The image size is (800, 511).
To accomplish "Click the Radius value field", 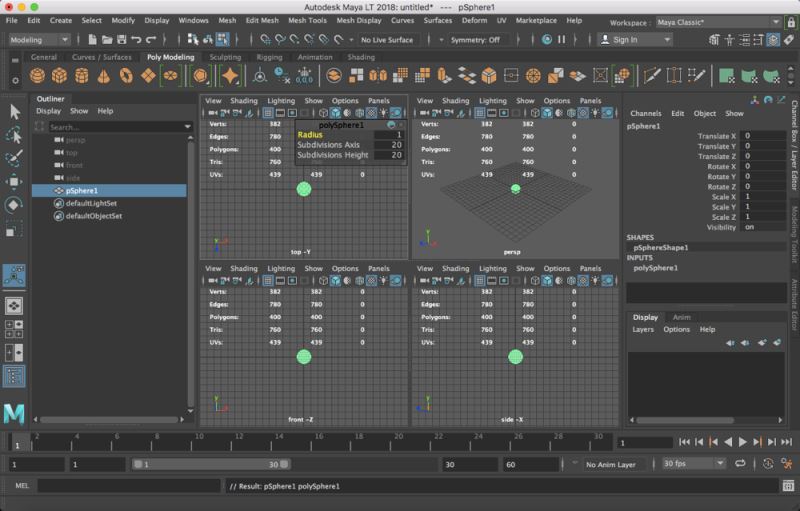I will click(389, 135).
